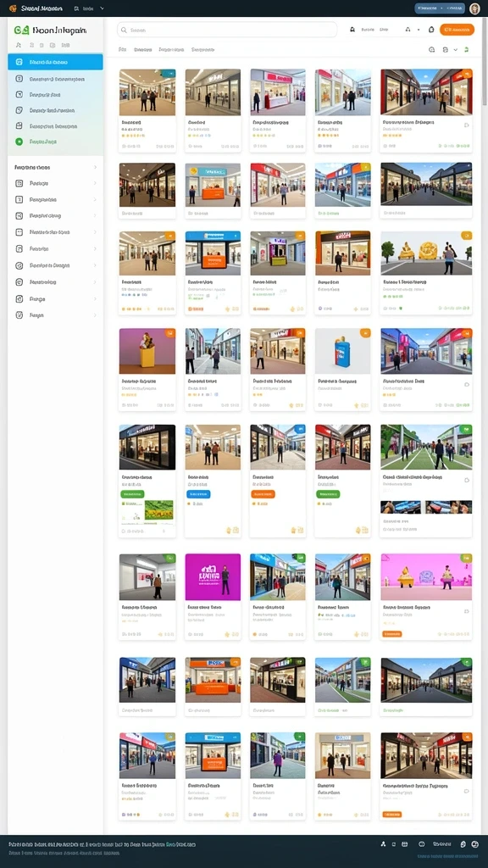
Task: Click the orange corner badge on blue bottle card
Action: (365, 332)
